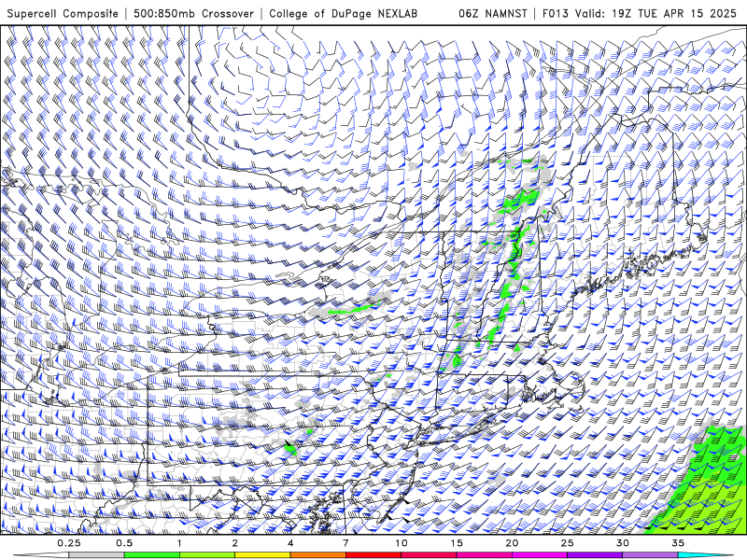Viewport: 747px width, 560px height.
Task: Click the '25' legend value label
Action: (x=567, y=543)
